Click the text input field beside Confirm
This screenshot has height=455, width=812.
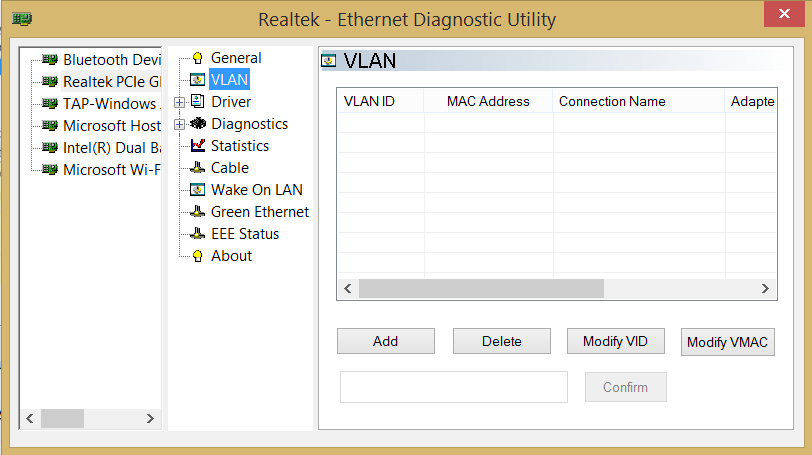tap(454, 387)
